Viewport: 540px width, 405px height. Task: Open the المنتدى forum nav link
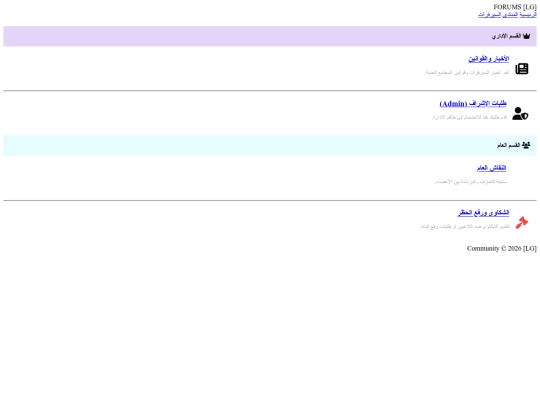(x=510, y=14)
